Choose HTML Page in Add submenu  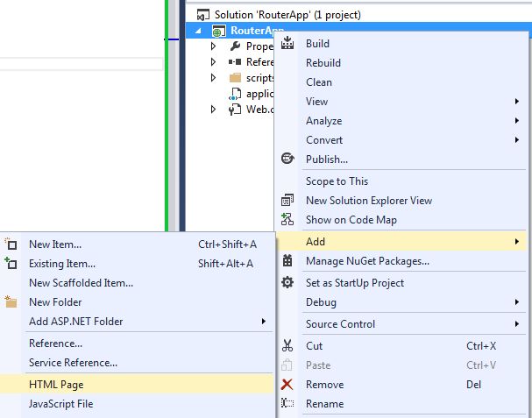coord(137,384)
